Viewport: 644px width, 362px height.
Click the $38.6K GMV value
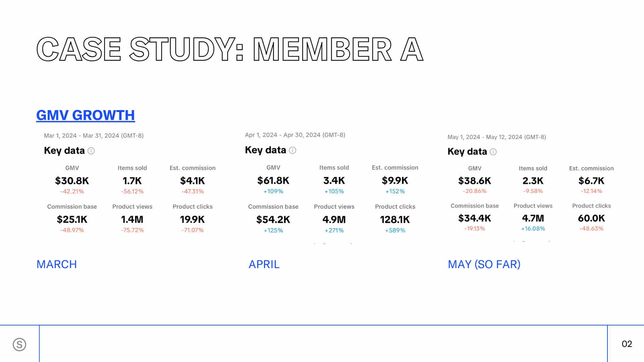474,181
